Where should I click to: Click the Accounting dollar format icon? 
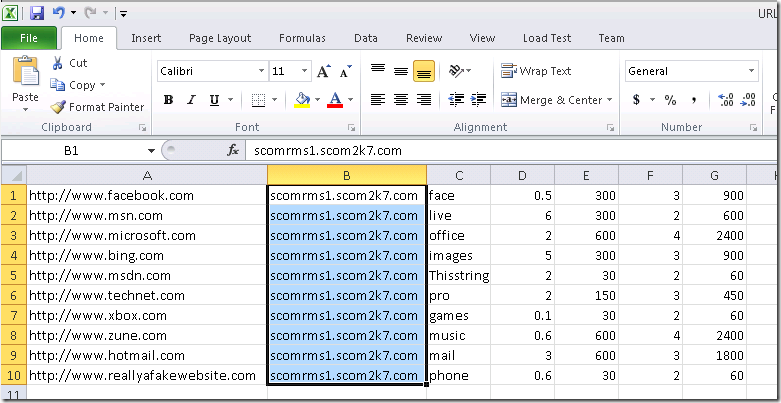point(637,100)
